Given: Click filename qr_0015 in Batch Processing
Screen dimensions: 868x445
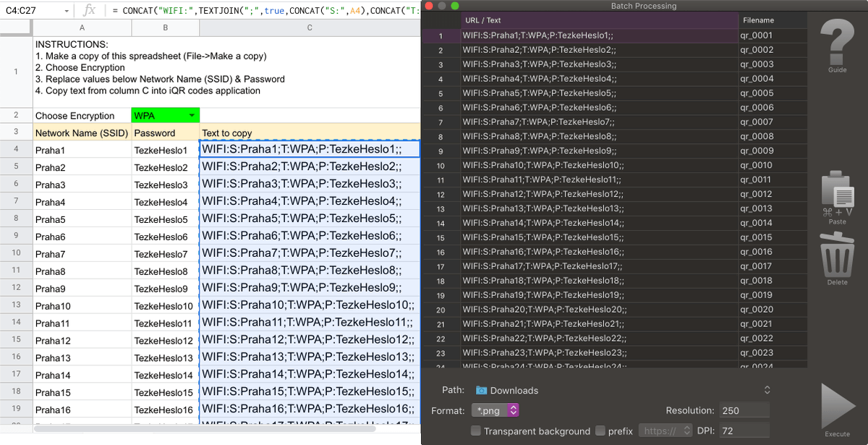Looking at the screenshot, I should (x=772, y=237).
